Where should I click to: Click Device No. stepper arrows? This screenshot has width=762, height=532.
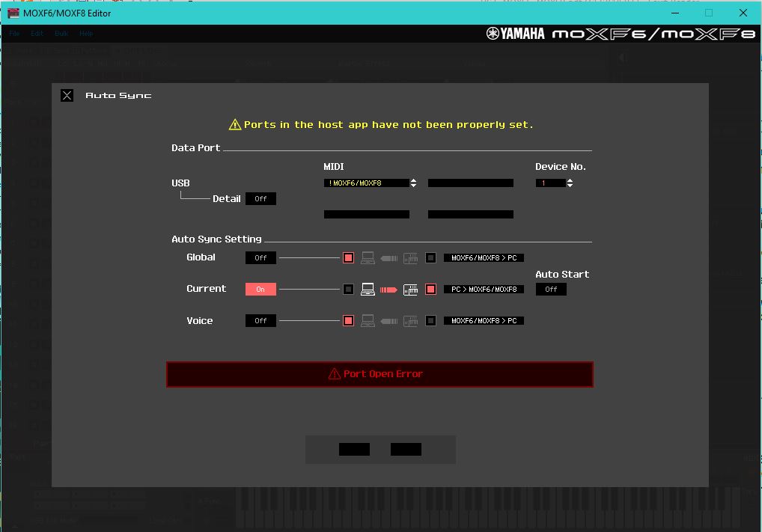pos(570,183)
